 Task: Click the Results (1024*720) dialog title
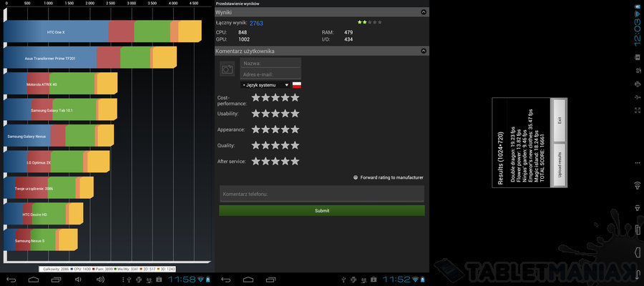(501, 157)
